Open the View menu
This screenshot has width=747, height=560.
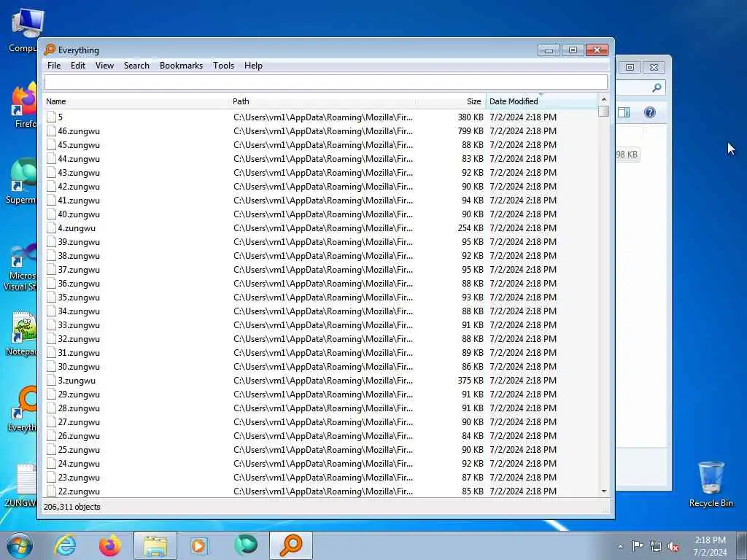(x=104, y=66)
